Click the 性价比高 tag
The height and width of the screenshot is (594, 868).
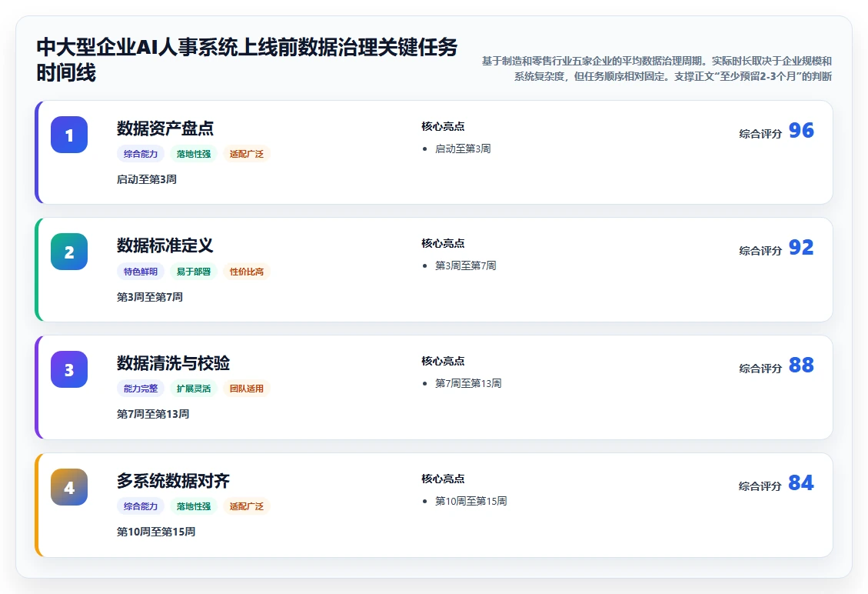click(247, 272)
